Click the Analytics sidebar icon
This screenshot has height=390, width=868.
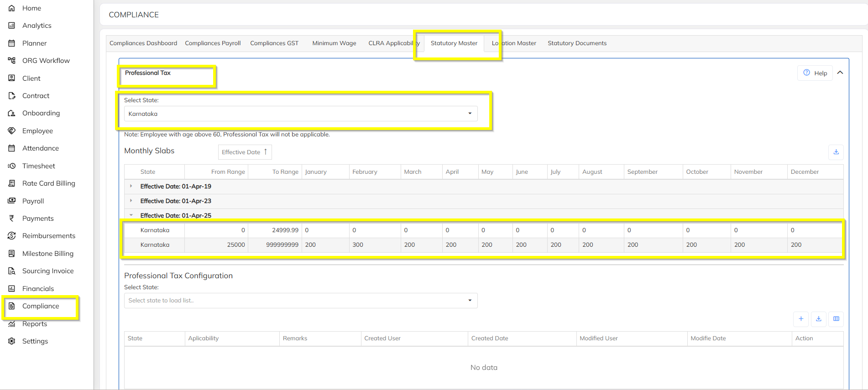[12, 26]
